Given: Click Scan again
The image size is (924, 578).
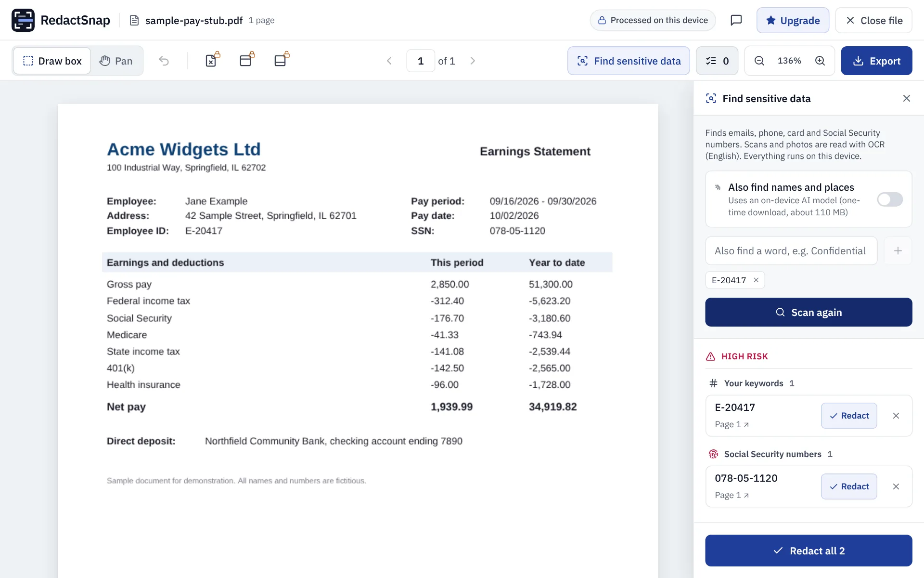Looking at the screenshot, I should click(808, 312).
